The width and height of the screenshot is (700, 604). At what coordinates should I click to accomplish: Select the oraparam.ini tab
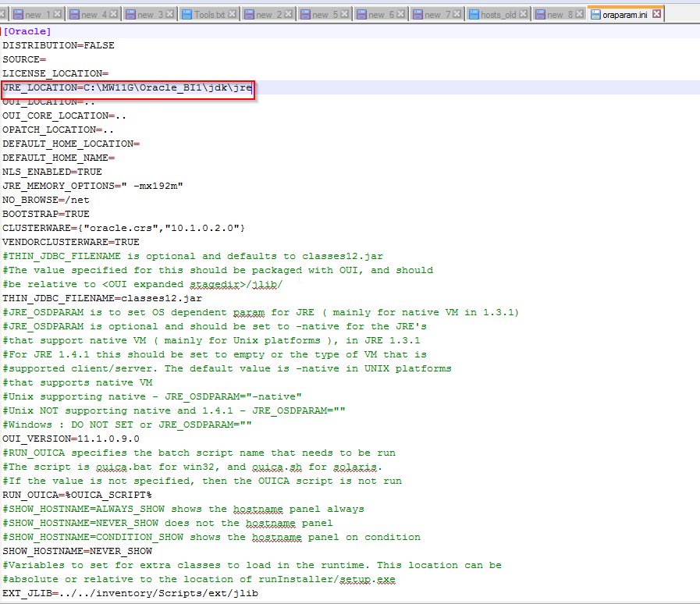pos(626,14)
